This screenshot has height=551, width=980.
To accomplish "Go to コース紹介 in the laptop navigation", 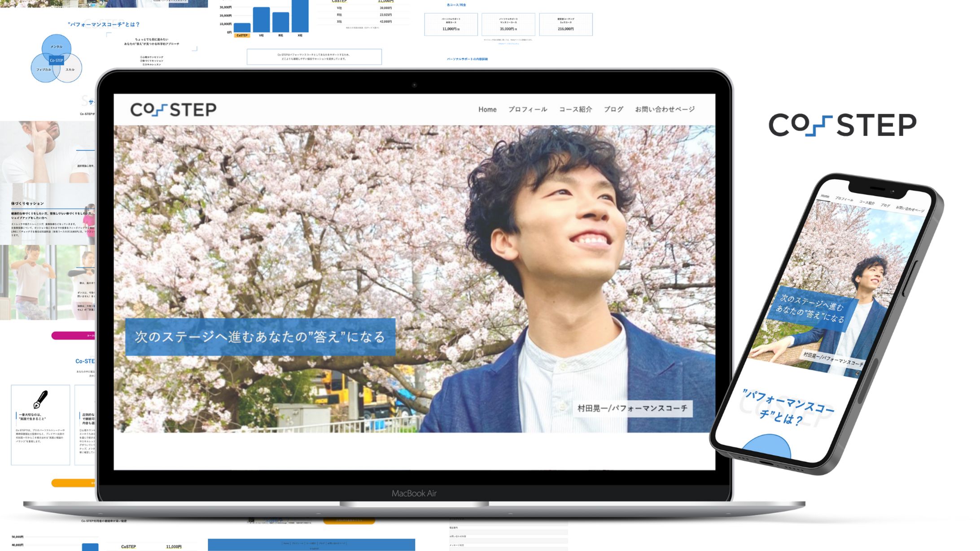I will point(575,109).
